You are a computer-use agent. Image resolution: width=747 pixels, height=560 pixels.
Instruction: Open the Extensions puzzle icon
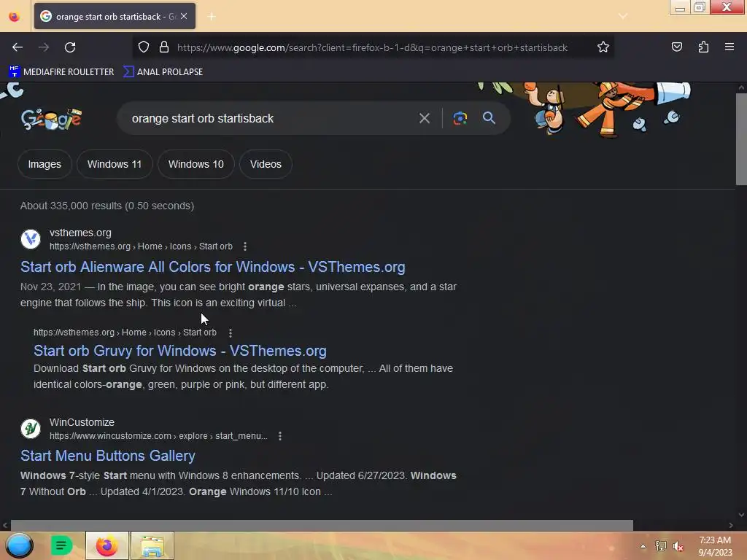(703, 47)
